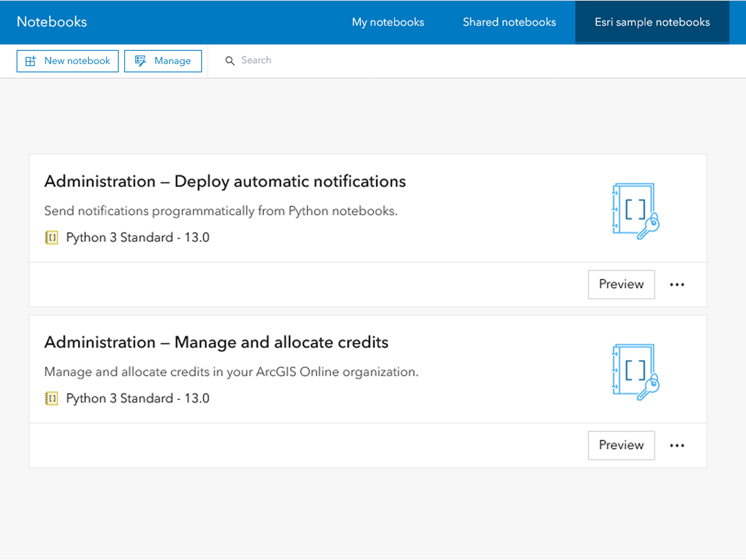Image resolution: width=746 pixels, height=560 pixels.
Task: Open Administration – Manage and allocate credits title
Action: click(x=216, y=343)
